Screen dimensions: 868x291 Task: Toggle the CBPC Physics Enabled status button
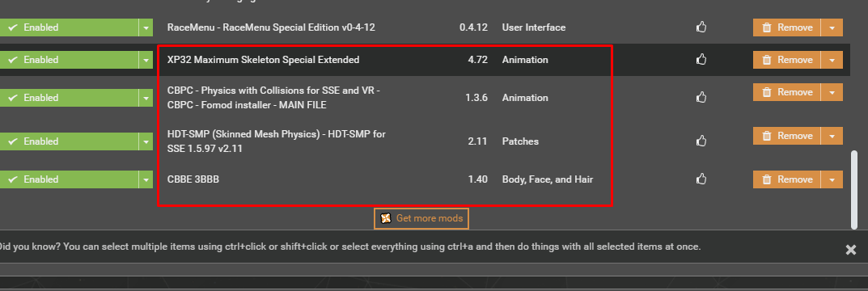[x=70, y=97]
